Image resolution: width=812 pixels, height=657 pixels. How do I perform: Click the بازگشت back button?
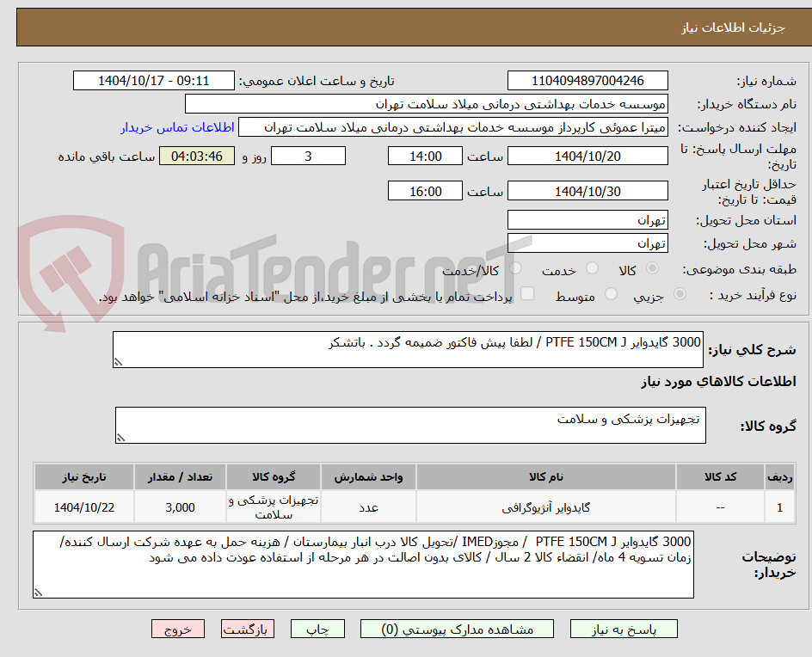[248, 629]
